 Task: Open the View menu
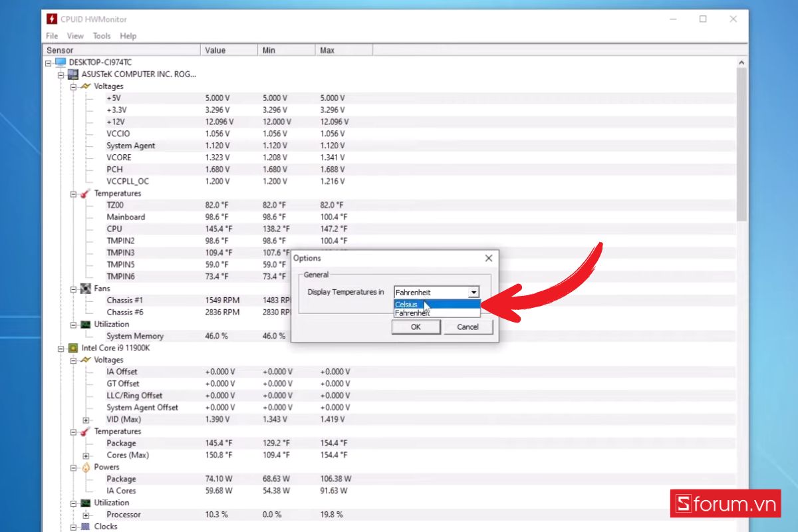tap(75, 36)
